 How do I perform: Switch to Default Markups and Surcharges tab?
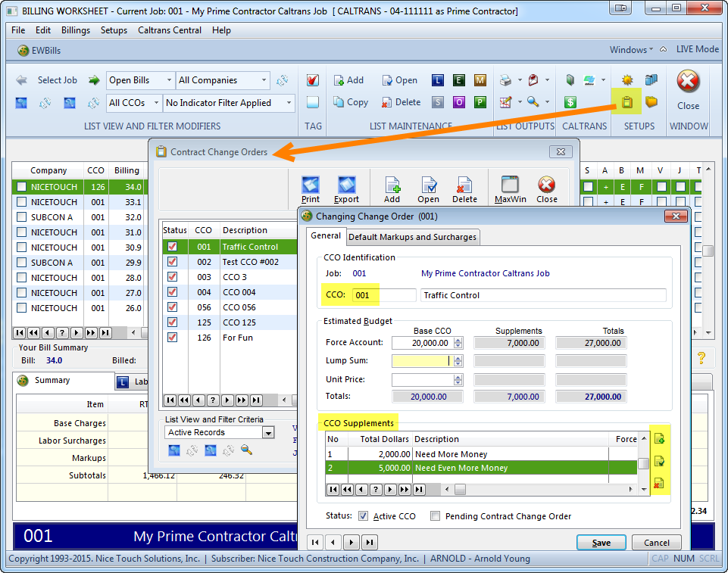(412, 237)
